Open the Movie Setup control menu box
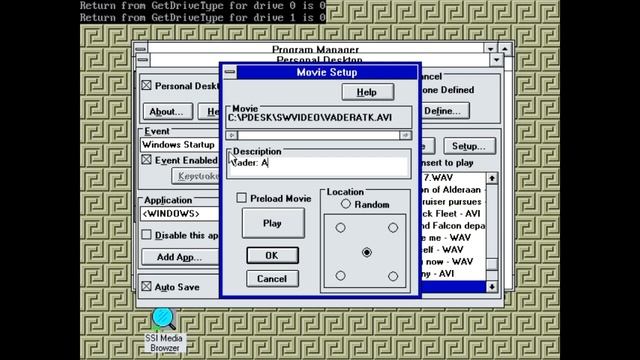 (230, 72)
